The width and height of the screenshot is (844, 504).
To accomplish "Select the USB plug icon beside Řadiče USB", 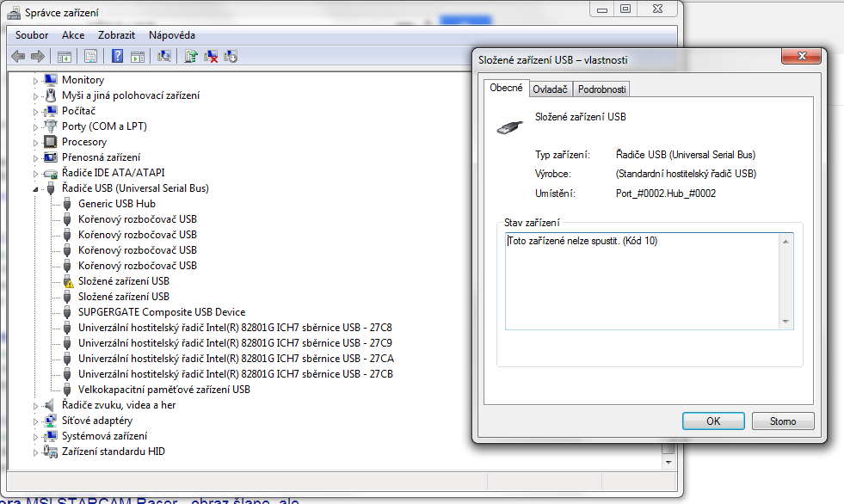I will pyautogui.click(x=51, y=188).
